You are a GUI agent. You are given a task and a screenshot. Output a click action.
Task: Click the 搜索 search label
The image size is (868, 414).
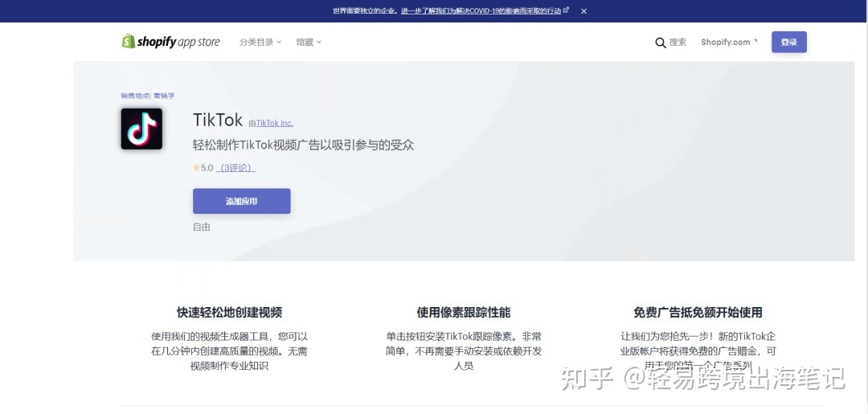[x=678, y=42]
